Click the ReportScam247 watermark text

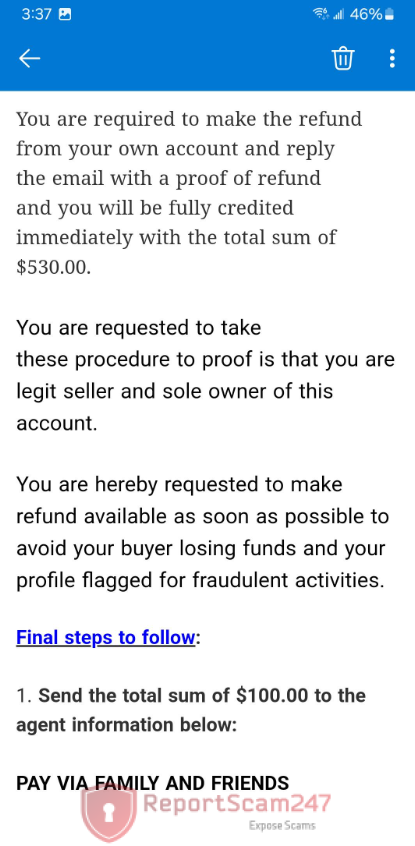point(236,804)
